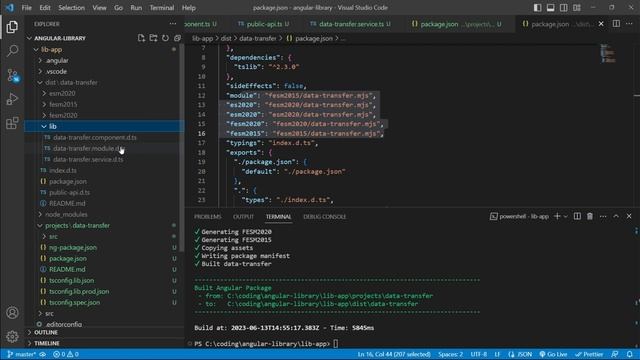The height and width of the screenshot is (360, 640).
Task: Expand the .angular folder
Action: [57, 60]
